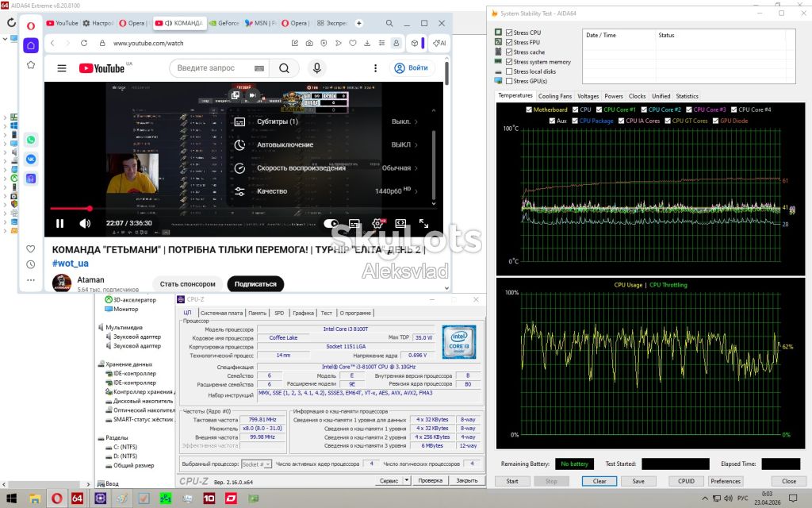
Task: Switch YouTube player to theater mode
Action: click(400, 223)
